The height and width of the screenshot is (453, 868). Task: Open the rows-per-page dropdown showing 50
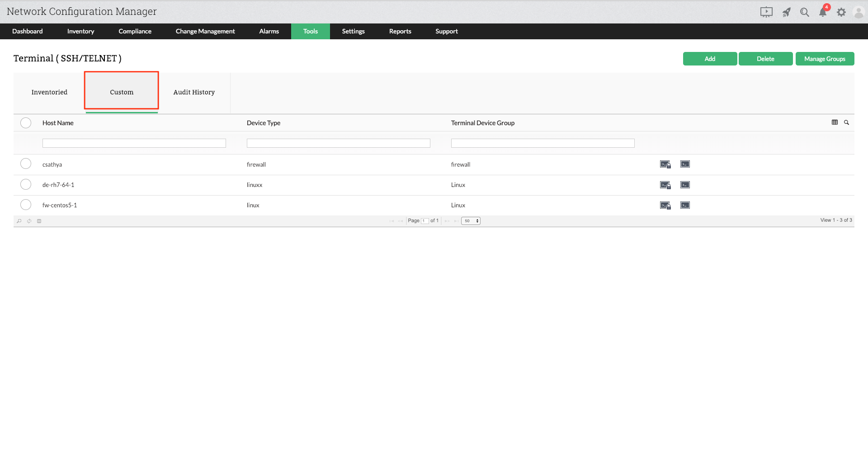pos(471,221)
